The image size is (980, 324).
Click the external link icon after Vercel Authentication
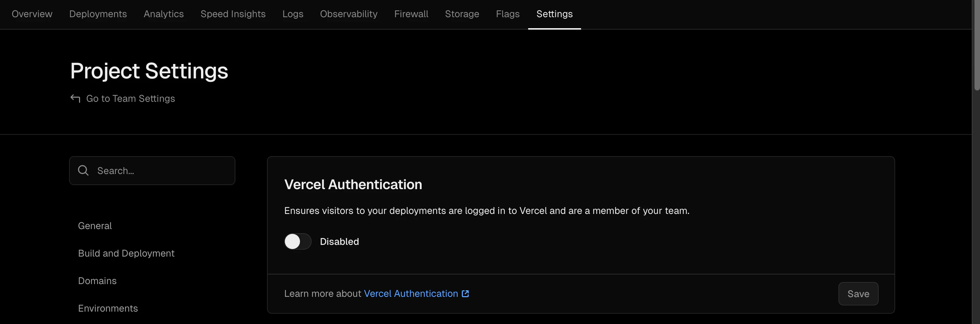(x=465, y=293)
